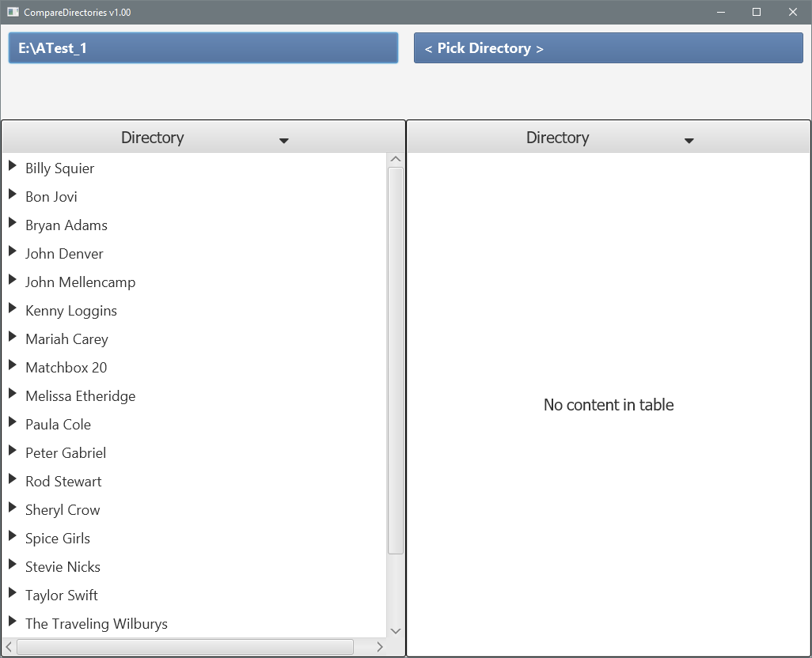The height and width of the screenshot is (658, 812).
Task: Expand the Sheryl Crow folder
Action: click(13, 508)
